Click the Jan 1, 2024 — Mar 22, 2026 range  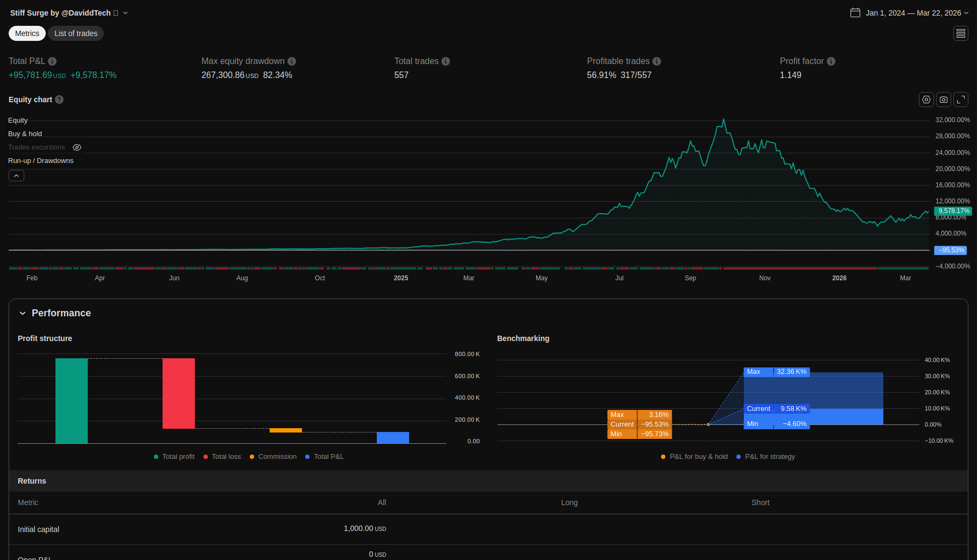(913, 13)
